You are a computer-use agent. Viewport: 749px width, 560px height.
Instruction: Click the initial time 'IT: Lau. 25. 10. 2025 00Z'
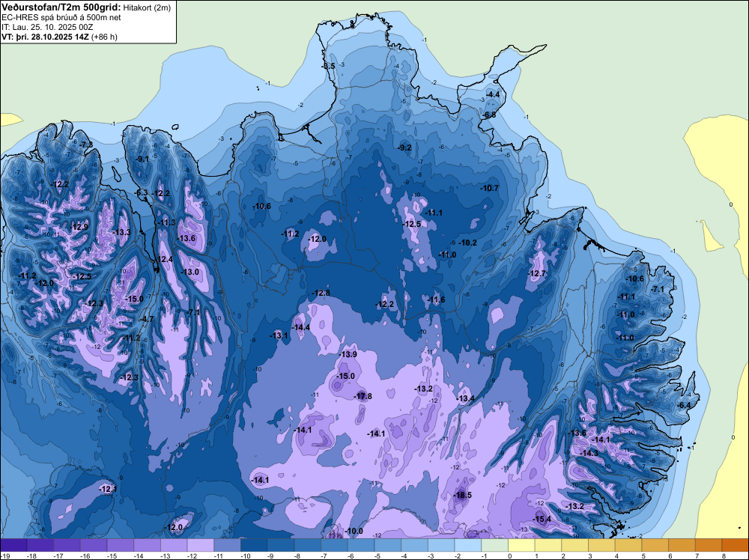click(x=47, y=27)
